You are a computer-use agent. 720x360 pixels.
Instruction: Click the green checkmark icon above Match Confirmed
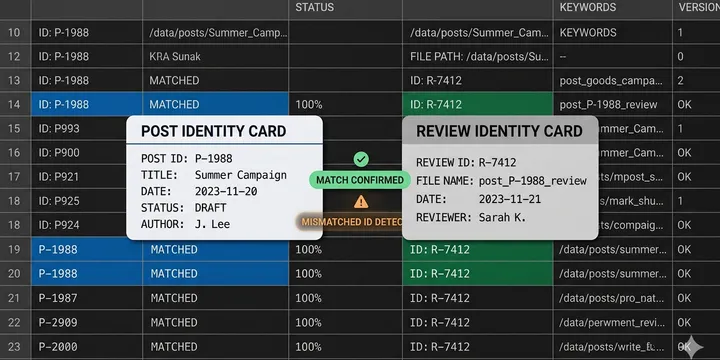[361, 159]
